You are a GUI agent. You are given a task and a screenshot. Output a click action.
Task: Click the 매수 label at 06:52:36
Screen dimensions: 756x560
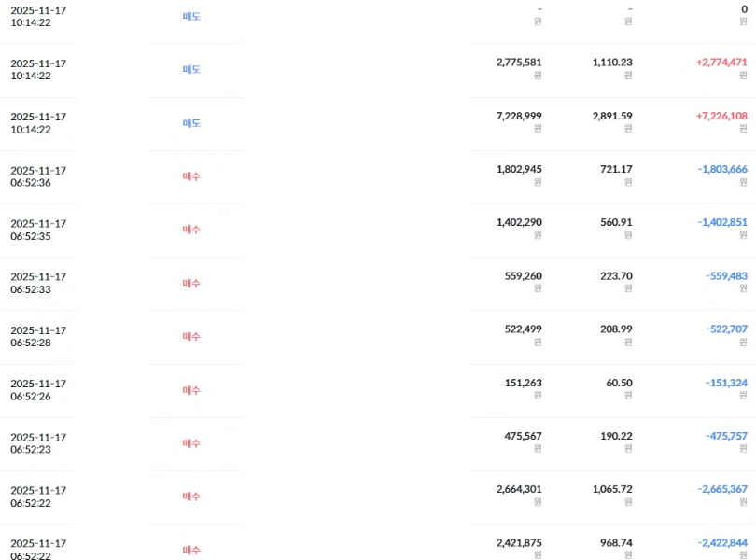[191, 176]
